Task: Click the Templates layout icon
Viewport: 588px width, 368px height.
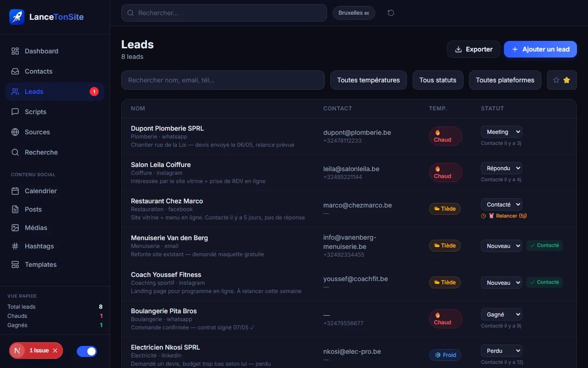Action: (x=15, y=264)
